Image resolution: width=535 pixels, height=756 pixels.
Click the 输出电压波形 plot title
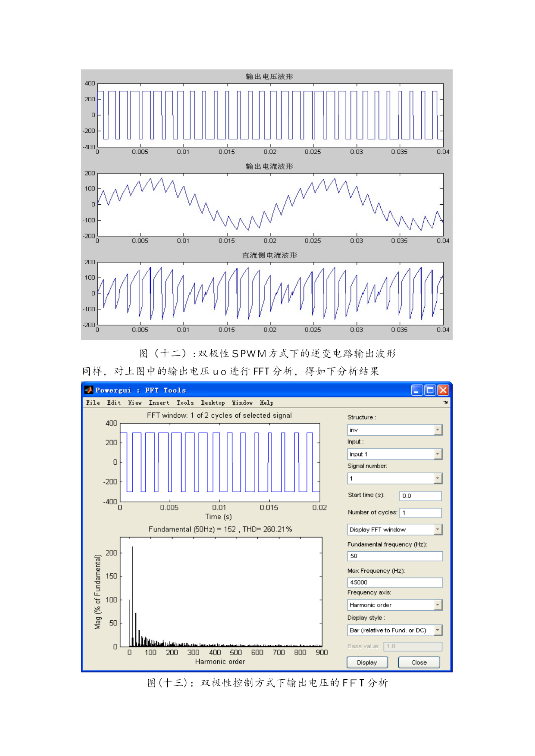click(x=269, y=76)
